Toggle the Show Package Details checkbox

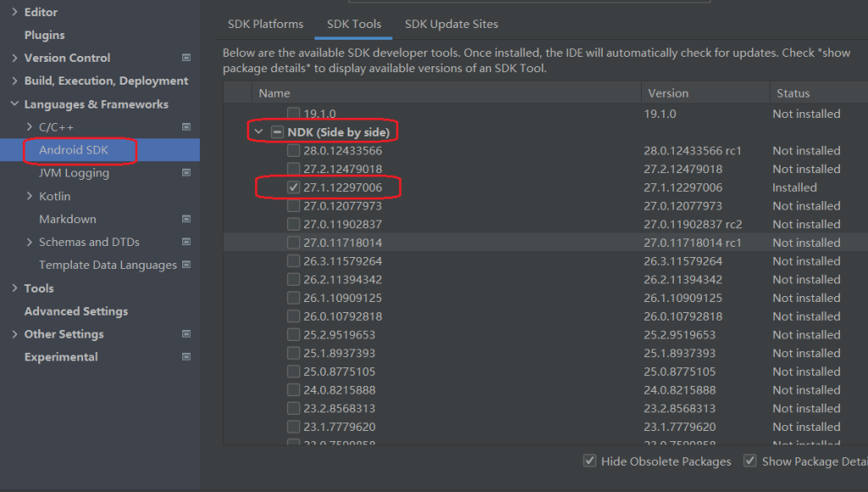click(750, 461)
